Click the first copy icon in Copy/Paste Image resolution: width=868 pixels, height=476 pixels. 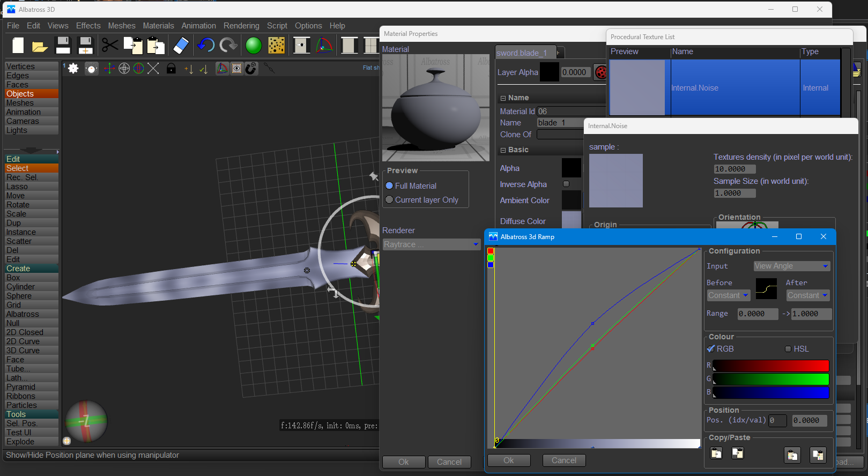(x=716, y=453)
